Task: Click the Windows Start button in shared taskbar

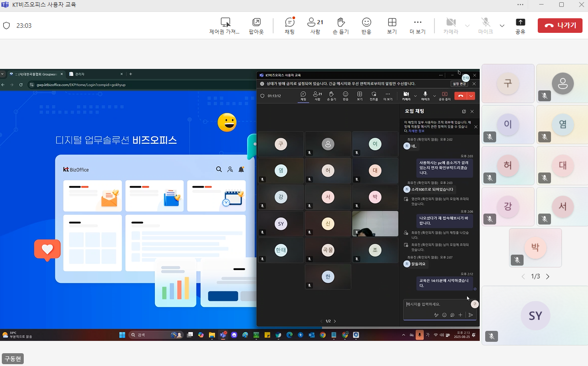Action: tap(122, 335)
